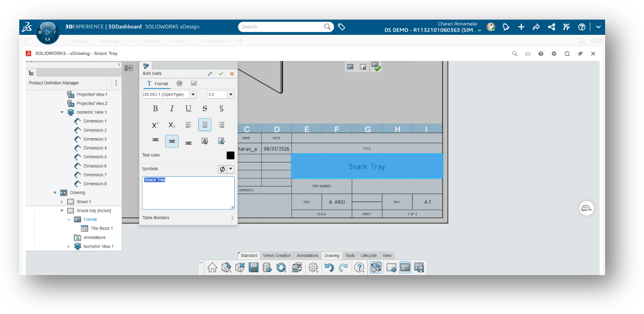
Task: Click the Update refresh icon in toolbar
Action: tap(281, 268)
